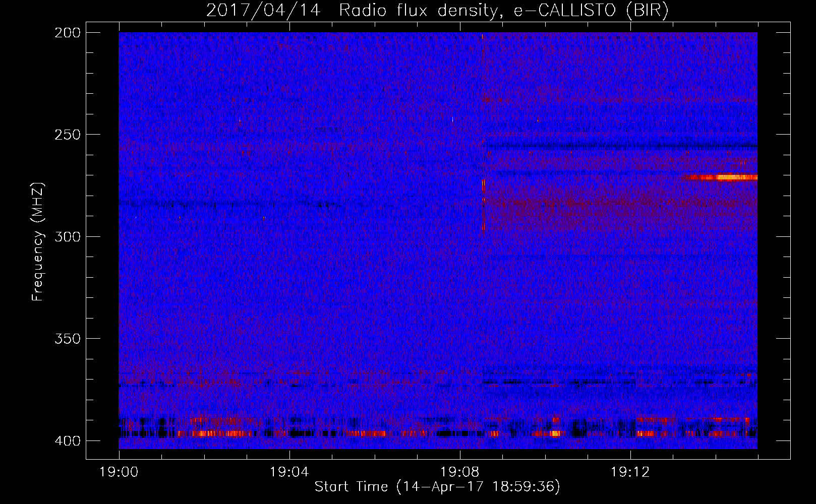Click the 19:04 time tick label

pyautogui.click(x=289, y=472)
